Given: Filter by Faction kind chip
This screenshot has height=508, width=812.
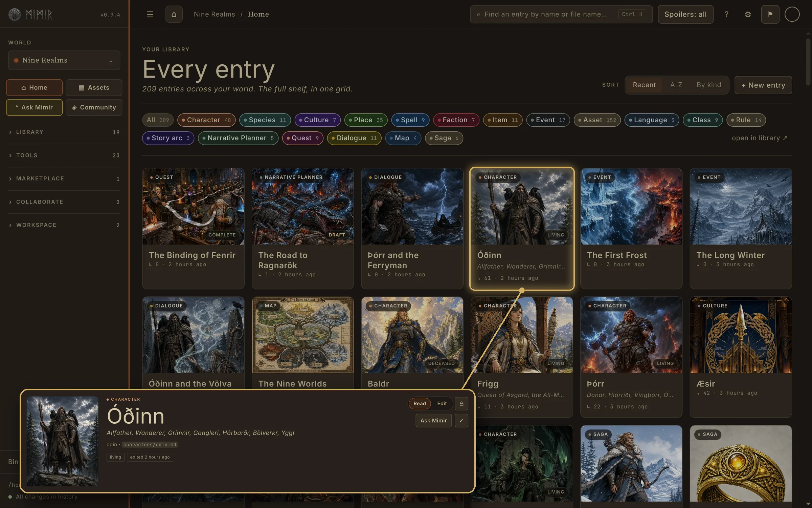Looking at the screenshot, I should [x=456, y=120].
